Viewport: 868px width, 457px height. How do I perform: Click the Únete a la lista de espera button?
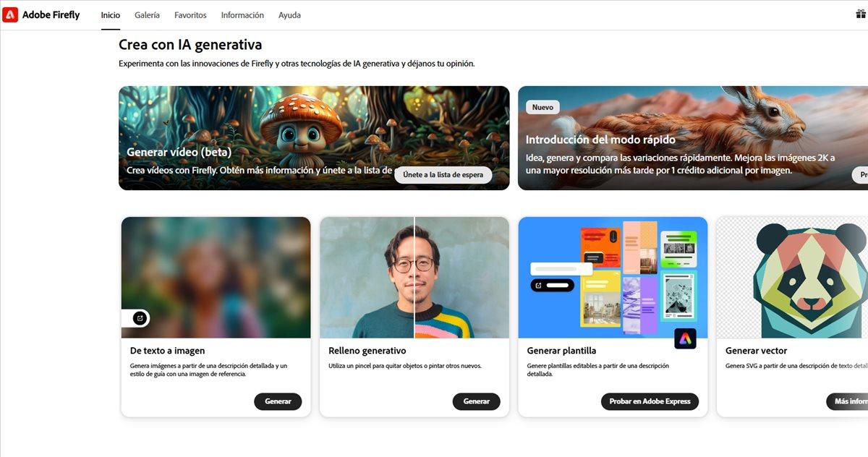tap(443, 175)
